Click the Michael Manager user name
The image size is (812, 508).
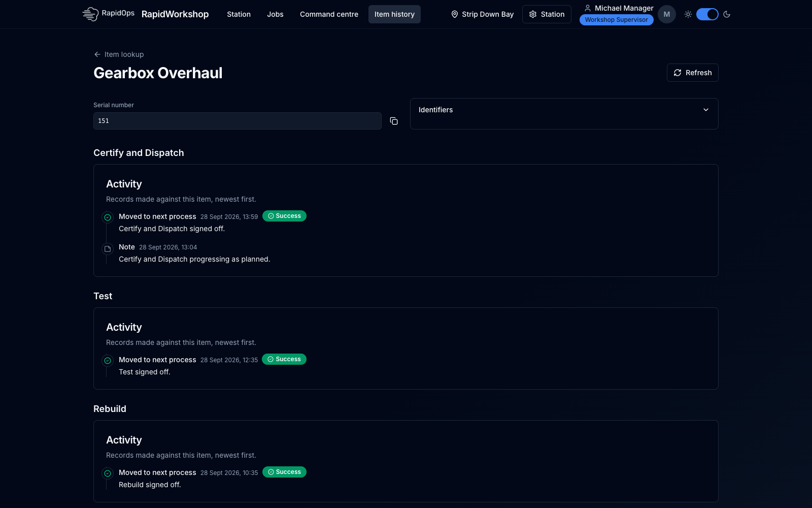[x=624, y=8]
